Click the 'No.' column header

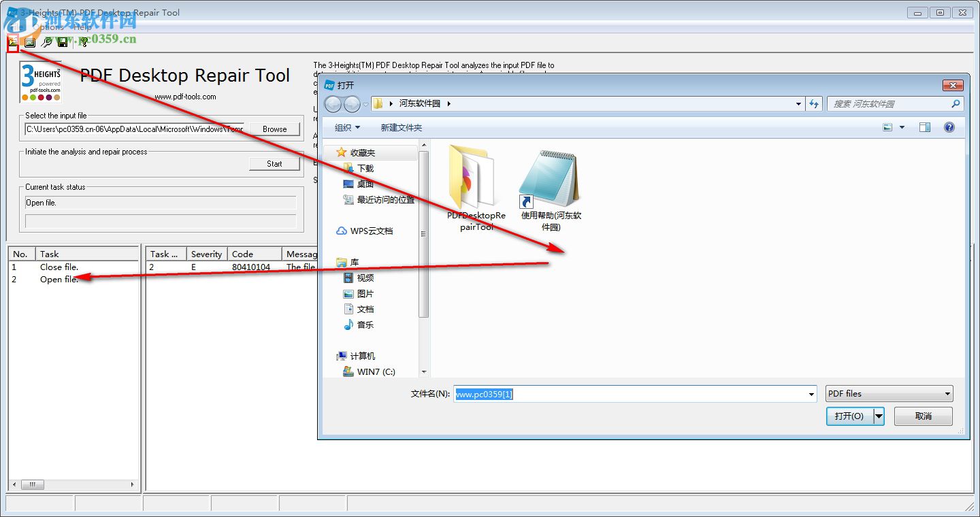(x=22, y=254)
